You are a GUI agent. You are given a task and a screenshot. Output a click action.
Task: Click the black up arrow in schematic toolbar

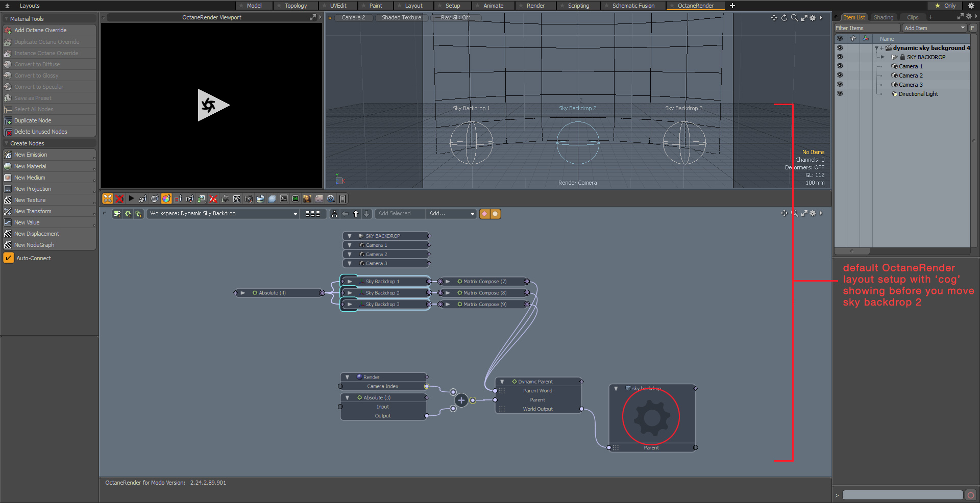click(356, 214)
